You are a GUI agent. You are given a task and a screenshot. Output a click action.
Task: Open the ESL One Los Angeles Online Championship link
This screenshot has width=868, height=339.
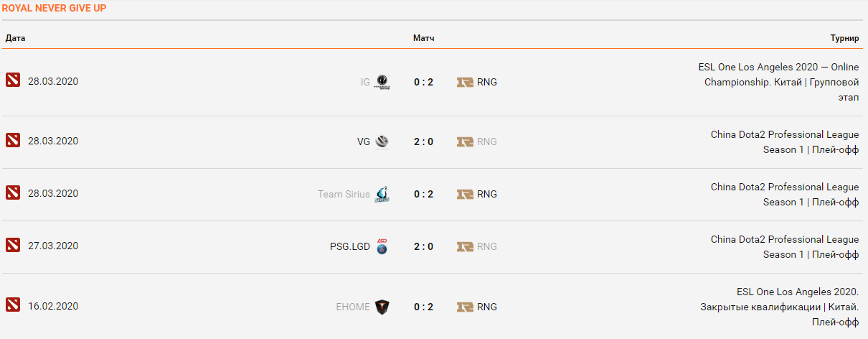tap(780, 82)
